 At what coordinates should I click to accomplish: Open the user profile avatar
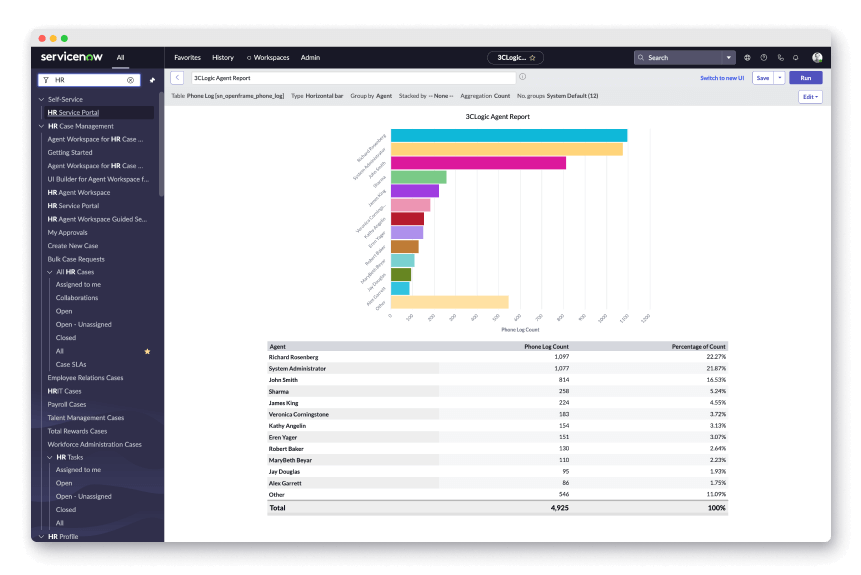(x=817, y=58)
